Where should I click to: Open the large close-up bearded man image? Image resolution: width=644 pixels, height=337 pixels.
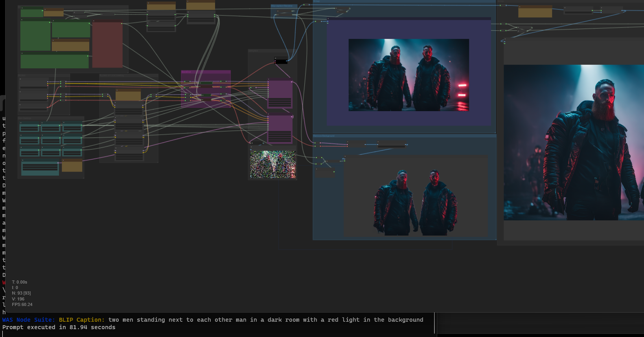574,142
